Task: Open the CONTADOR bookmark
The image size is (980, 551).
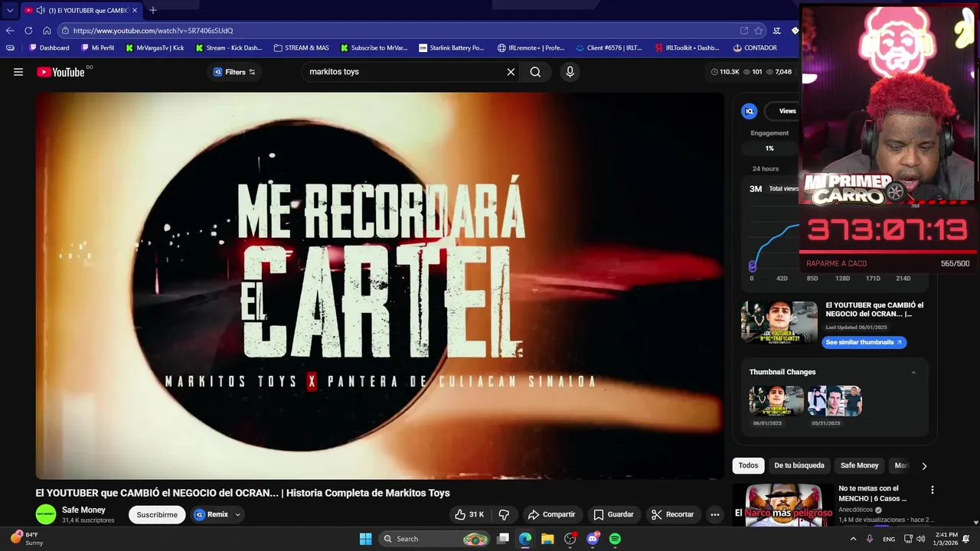Action: 755,47
